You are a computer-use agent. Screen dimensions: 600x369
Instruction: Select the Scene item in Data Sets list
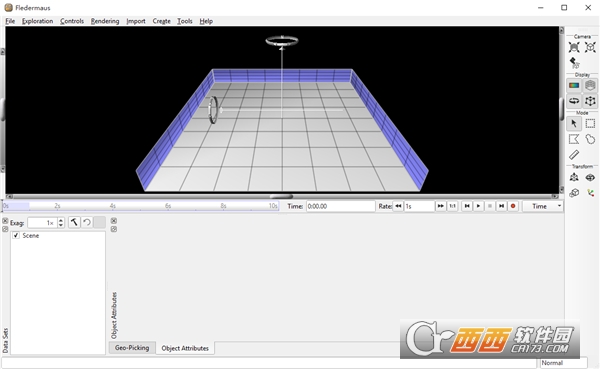[x=31, y=235]
